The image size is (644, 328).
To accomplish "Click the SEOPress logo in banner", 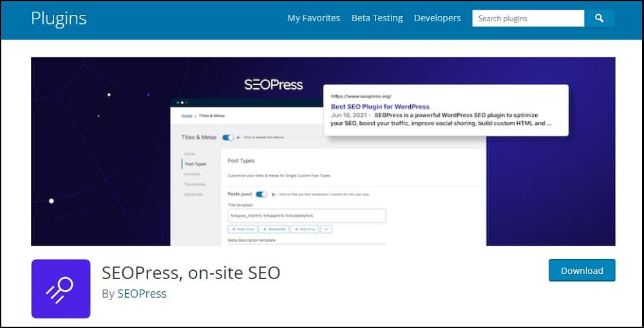I will coord(274,84).
